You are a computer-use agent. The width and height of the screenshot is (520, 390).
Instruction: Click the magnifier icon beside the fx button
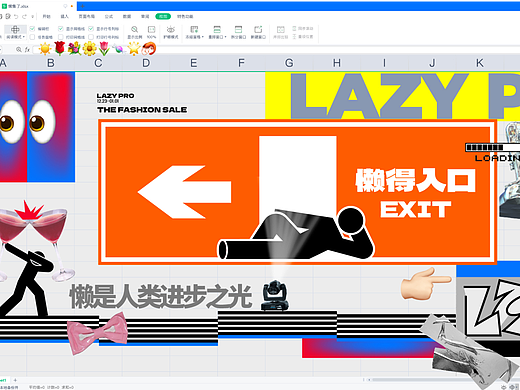point(19,49)
